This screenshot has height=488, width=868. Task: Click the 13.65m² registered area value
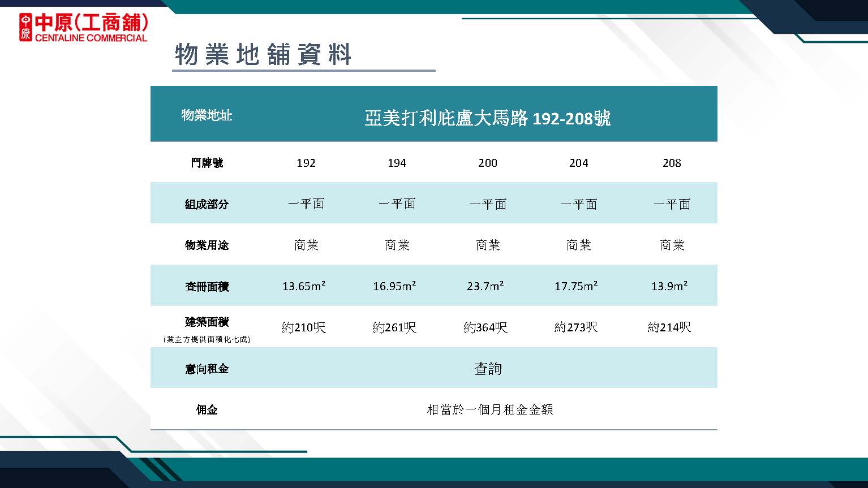tap(304, 286)
